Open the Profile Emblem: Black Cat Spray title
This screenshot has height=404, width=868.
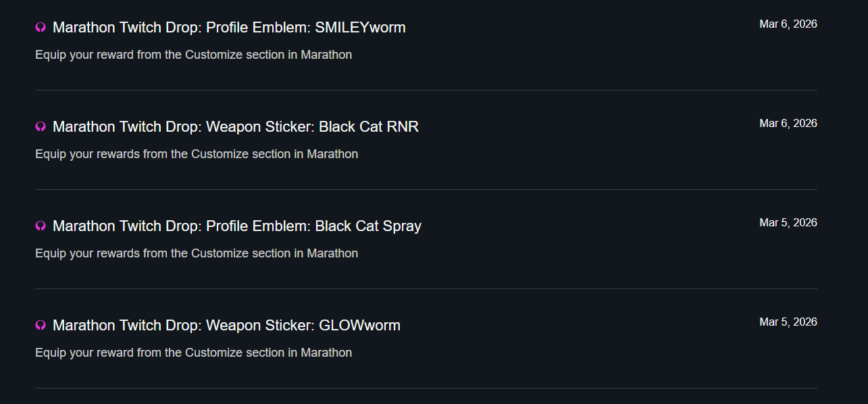pos(237,226)
